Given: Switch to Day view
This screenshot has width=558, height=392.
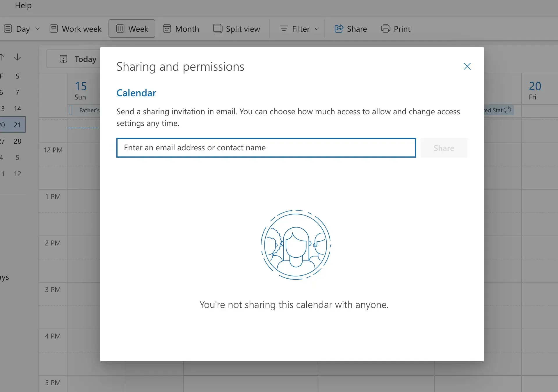Looking at the screenshot, I should pyautogui.click(x=23, y=29).
